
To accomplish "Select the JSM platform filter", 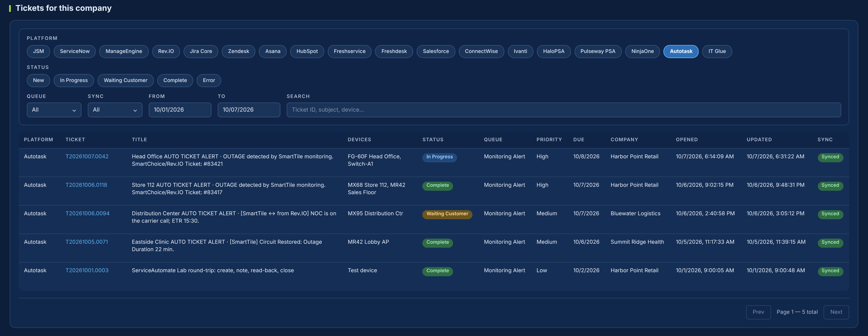I will (38, 51).
